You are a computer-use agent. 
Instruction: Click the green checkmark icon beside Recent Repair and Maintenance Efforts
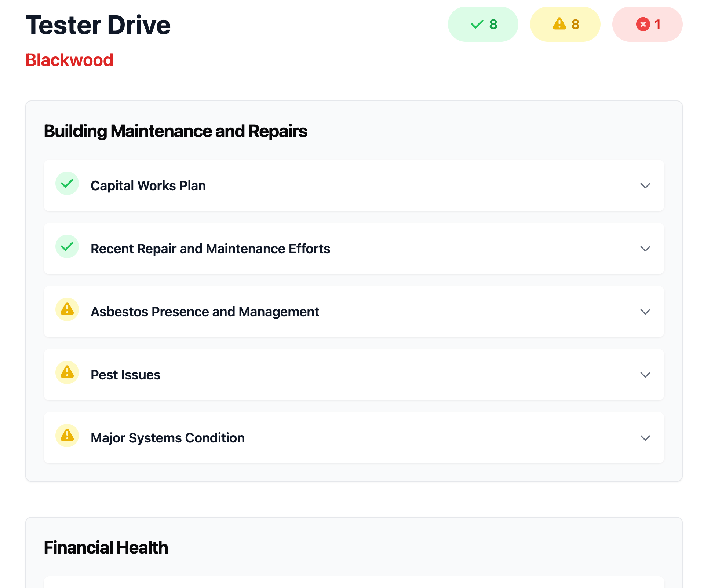tap(67, 246)
